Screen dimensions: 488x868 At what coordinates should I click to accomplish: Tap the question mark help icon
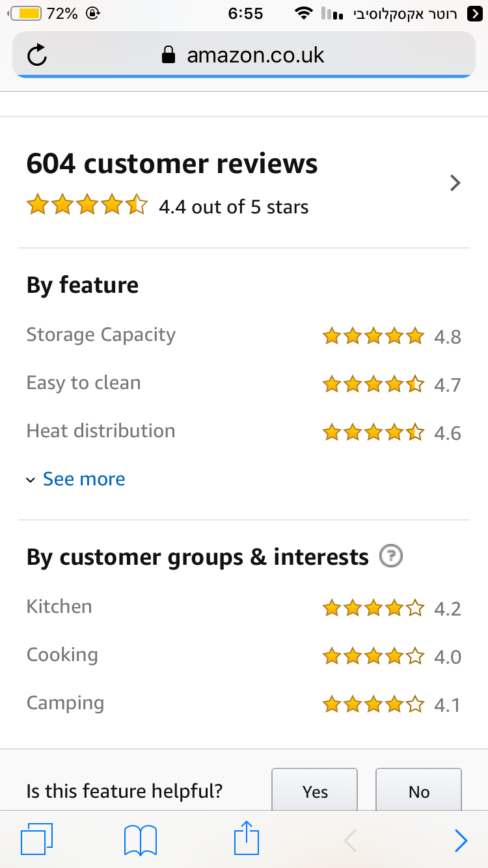(391, 556)
